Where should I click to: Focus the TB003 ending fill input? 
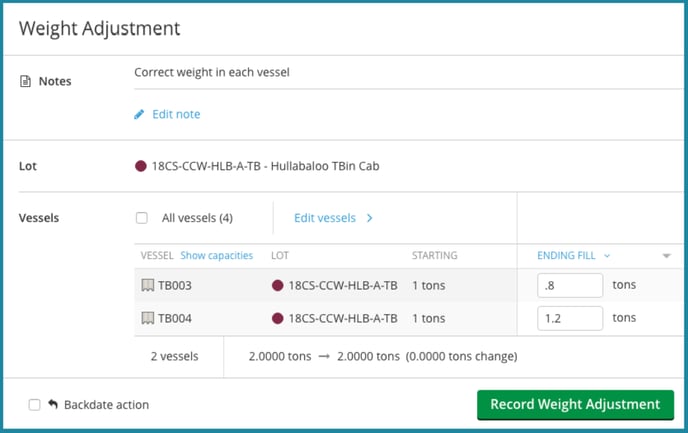point(569,286)
